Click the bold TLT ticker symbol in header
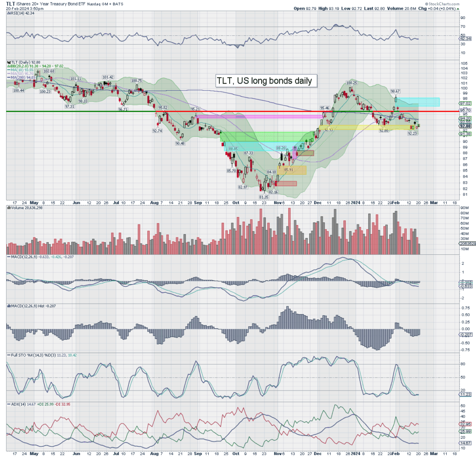This screenshot has width=476, height=457. [x=11, y=3]
